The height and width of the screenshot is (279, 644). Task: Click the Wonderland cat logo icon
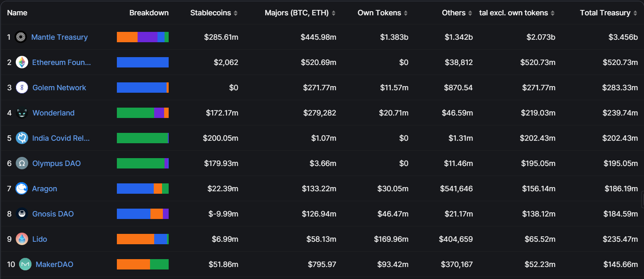point(22,113)
